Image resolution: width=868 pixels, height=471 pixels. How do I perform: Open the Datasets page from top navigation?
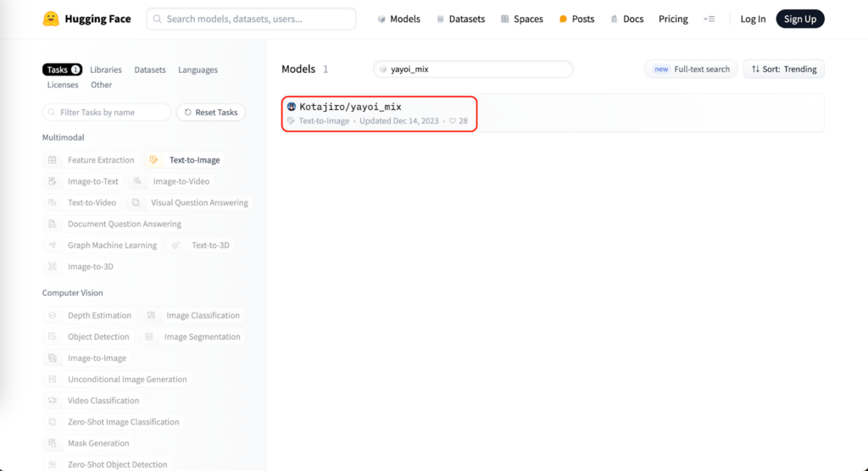coord(463,19)
